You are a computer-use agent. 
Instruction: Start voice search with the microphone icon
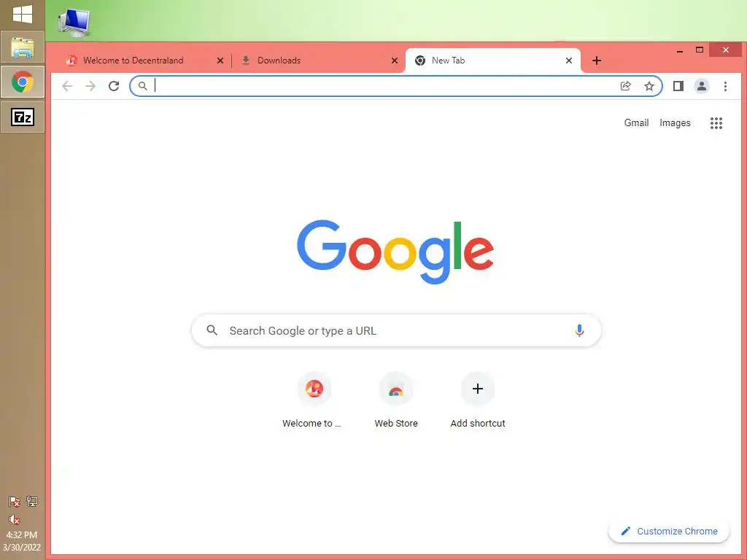[x=579, y=330]
